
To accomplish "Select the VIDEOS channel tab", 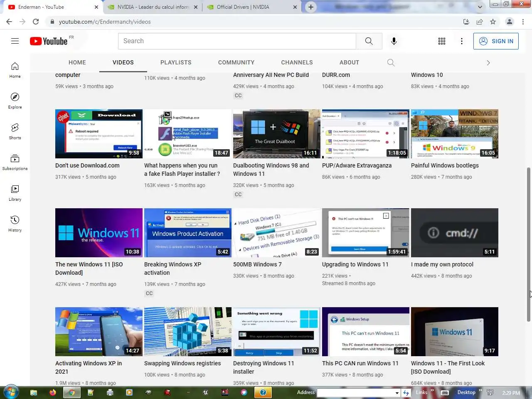I will click(x=123, y=62).
